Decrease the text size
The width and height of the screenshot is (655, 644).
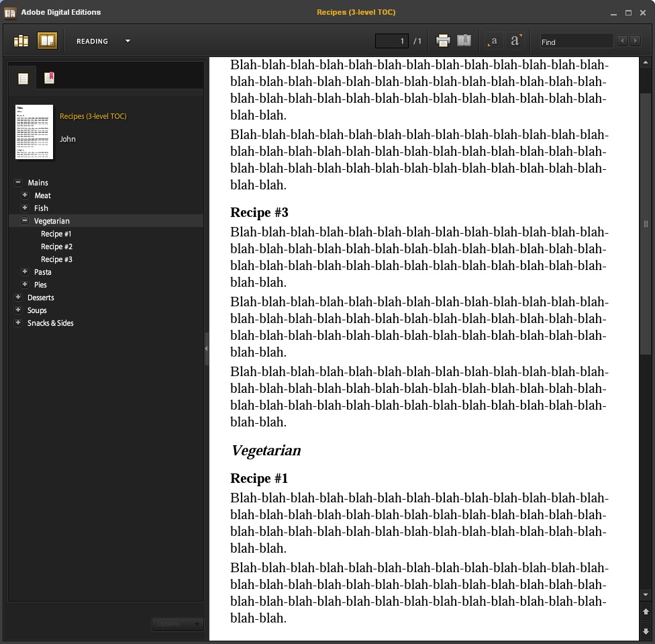click(493, 41)
